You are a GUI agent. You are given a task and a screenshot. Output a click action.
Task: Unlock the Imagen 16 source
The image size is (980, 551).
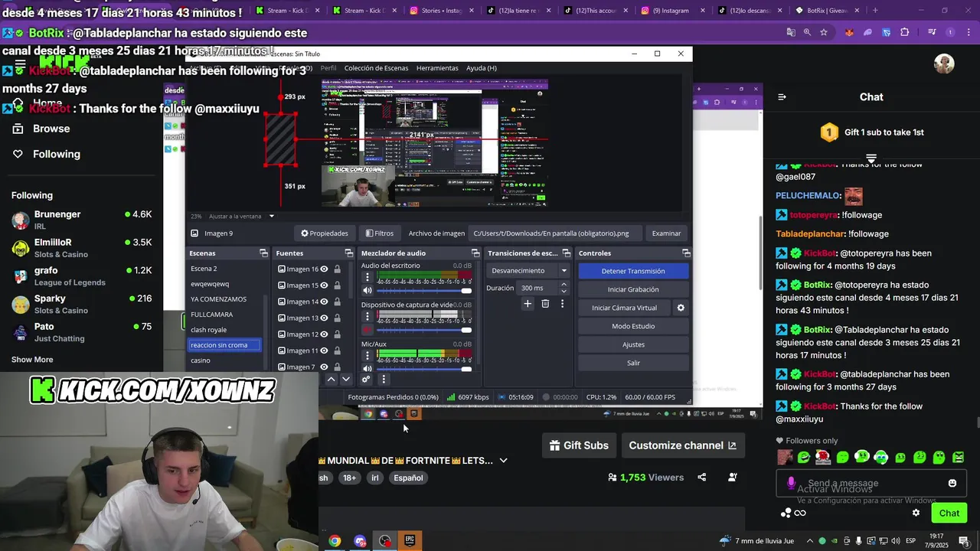pos(337,269)
